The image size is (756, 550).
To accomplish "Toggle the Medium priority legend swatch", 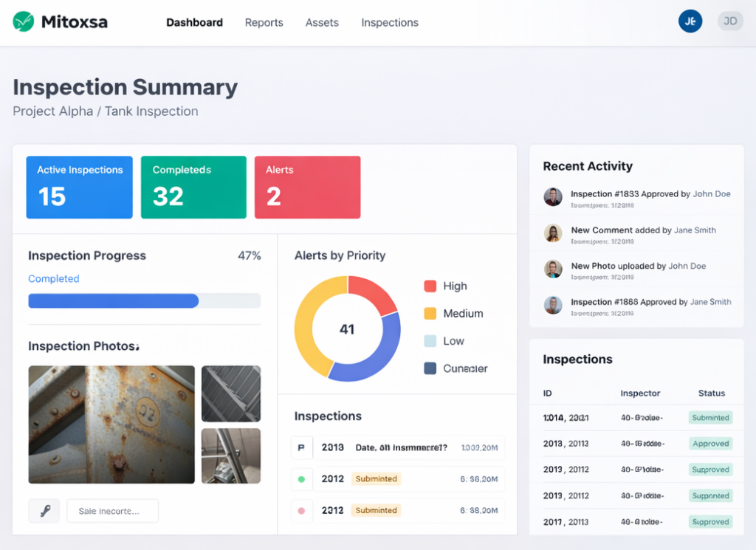I will pyautogui.click(x=430, y=314).
